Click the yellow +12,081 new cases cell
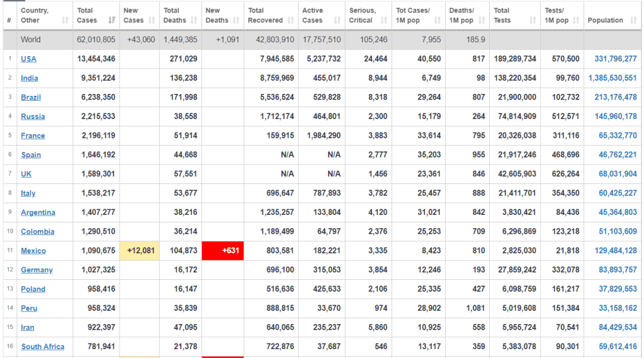Screen dimensions: 644x358 pyautogui.click(x=138, y=251)
